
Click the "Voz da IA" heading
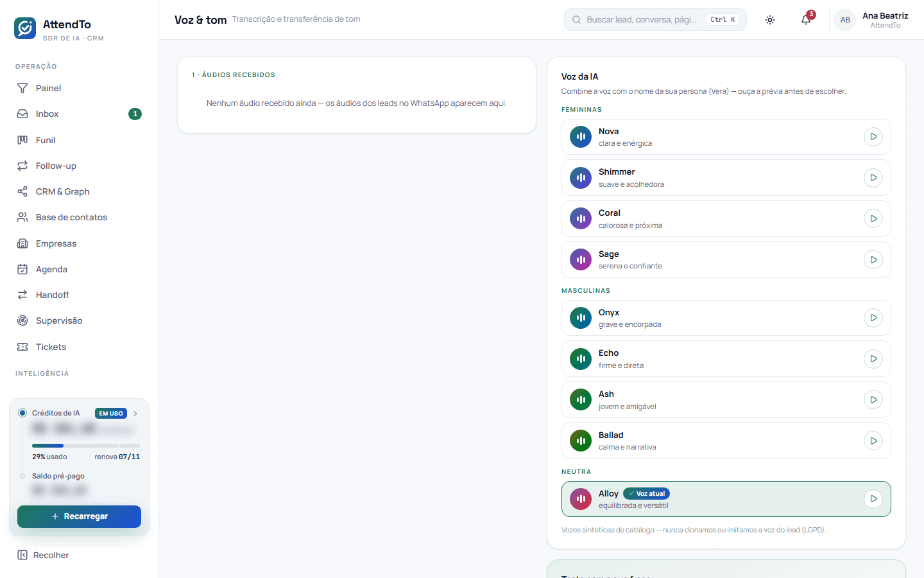[579, 76]
